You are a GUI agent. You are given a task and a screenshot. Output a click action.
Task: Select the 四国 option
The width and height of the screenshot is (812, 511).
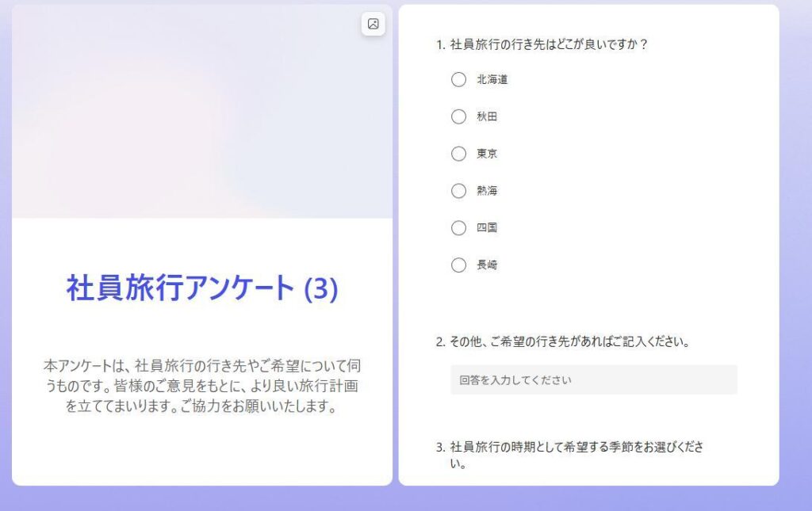[458, 228]
